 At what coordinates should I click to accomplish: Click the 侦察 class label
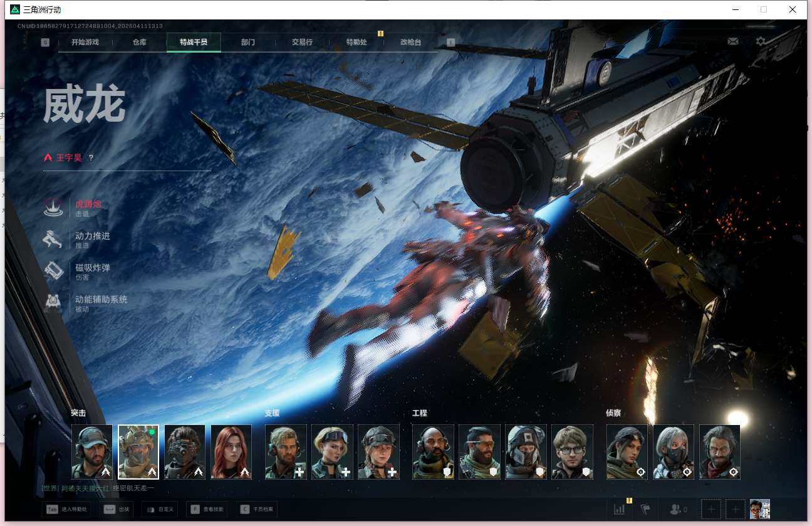point(613,413)
